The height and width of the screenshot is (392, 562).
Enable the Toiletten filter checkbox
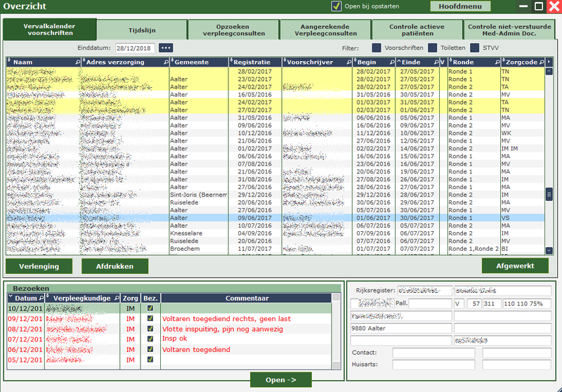(x=433, y=48)
